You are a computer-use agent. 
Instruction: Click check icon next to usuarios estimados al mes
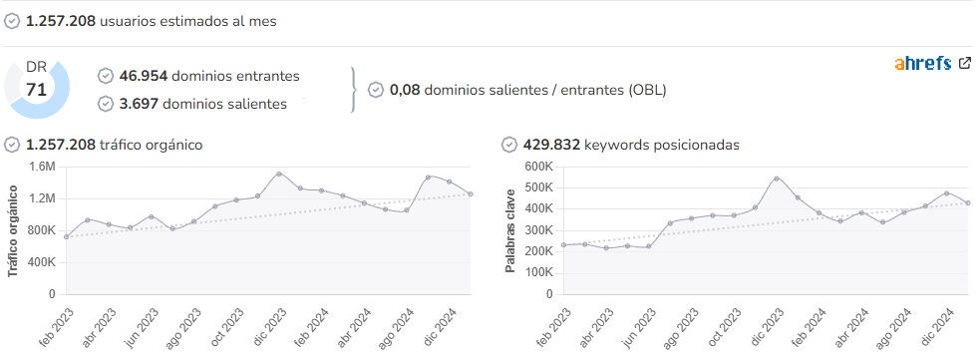pyautogui.click(x=12, y=21)
